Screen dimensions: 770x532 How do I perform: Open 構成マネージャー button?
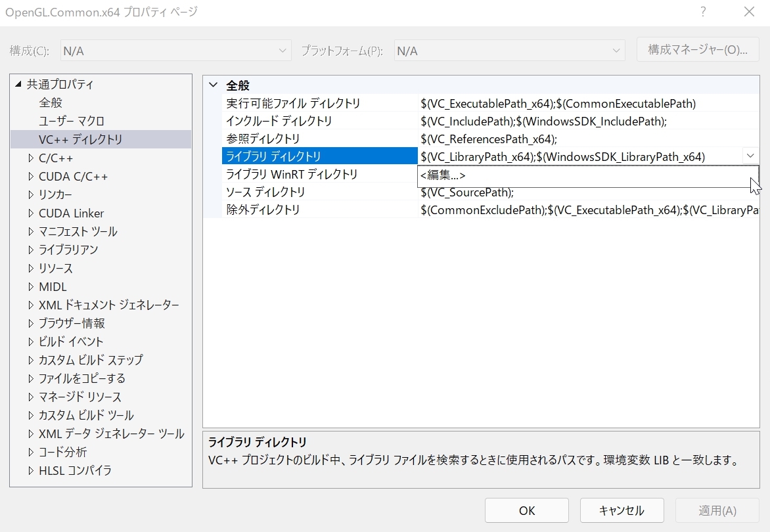tap(698, 51)
